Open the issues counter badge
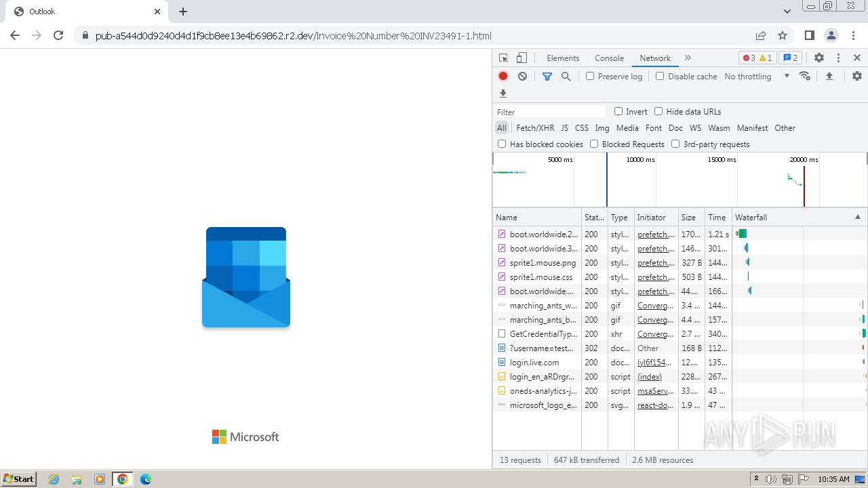 (x=790, y=58)
